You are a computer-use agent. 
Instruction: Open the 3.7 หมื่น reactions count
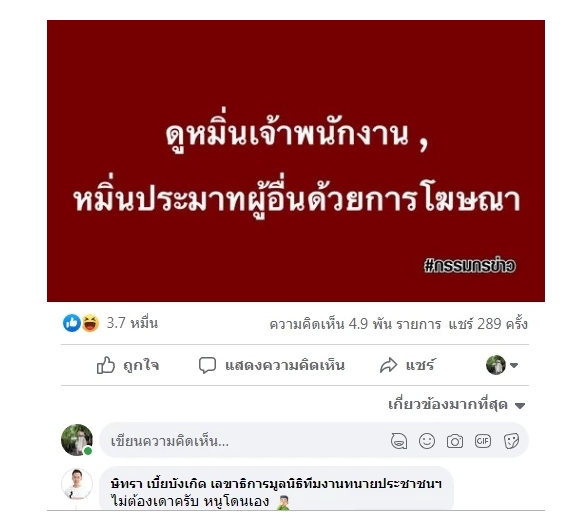[132, 323]
